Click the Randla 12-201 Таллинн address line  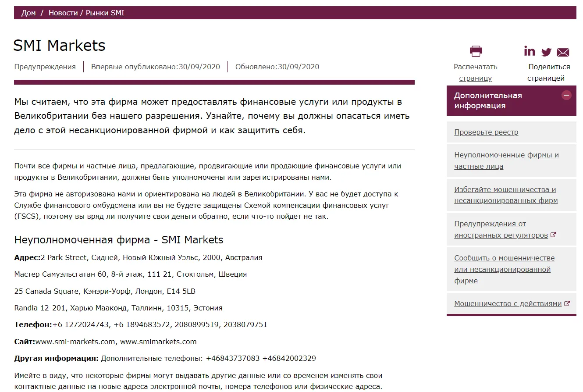click(x=118, y=308)
